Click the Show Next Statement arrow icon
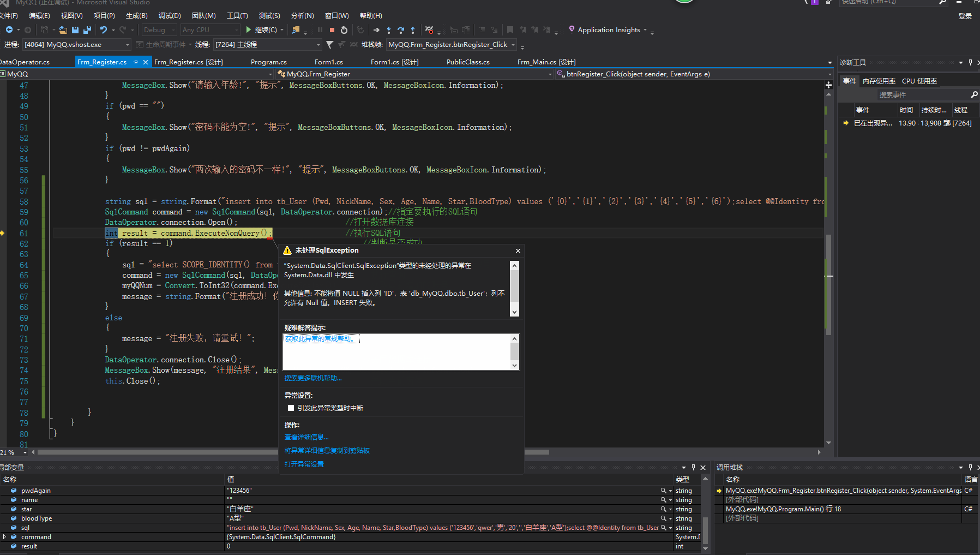 click(376, 30)
